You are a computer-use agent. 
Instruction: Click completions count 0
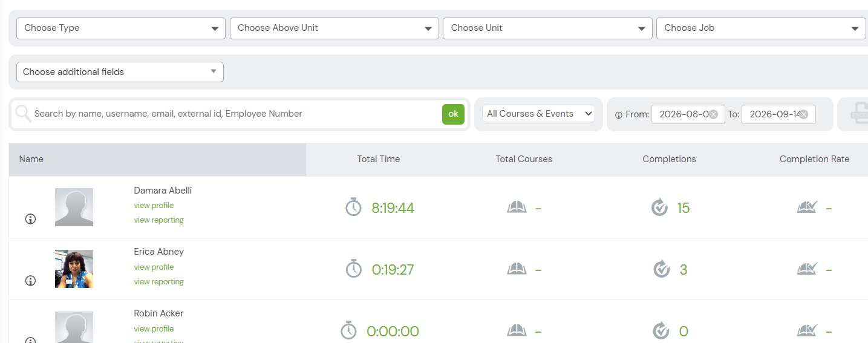[x=684, y=332]
